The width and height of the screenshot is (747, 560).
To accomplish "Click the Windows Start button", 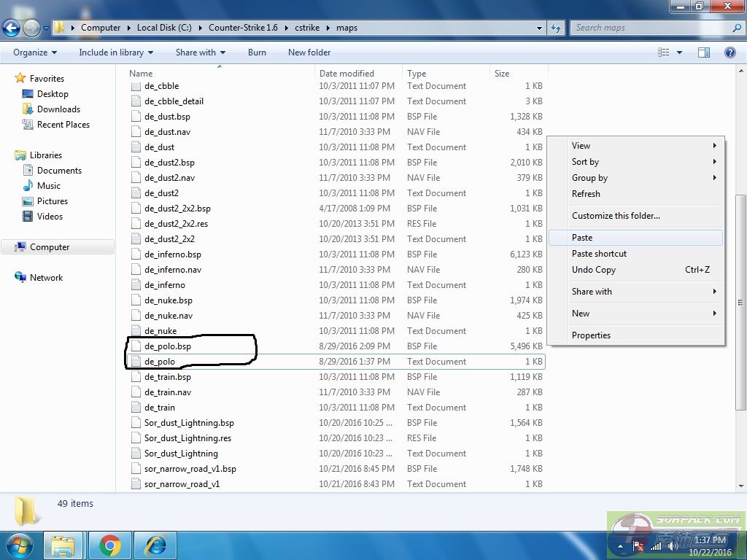I will point(19,545).
